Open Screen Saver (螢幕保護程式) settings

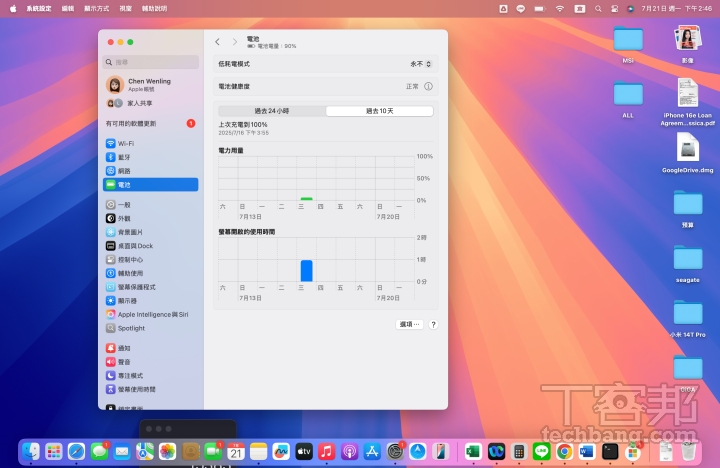151,287
